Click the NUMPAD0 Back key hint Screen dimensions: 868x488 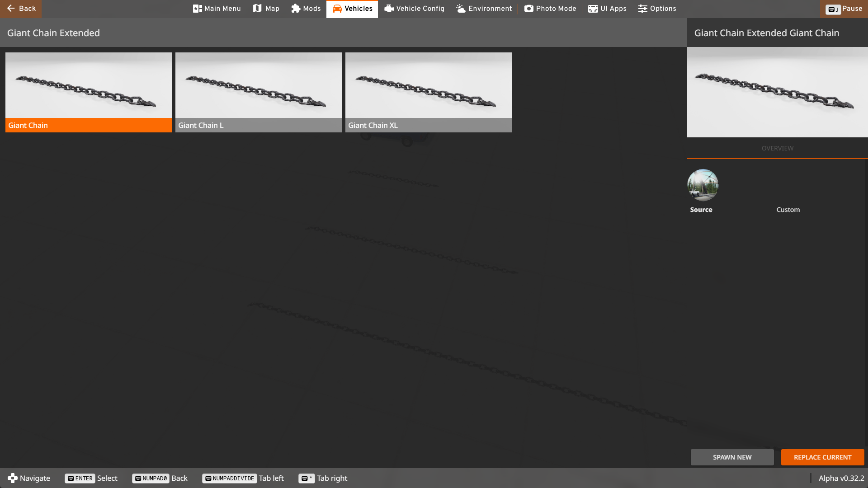(160, 478)
